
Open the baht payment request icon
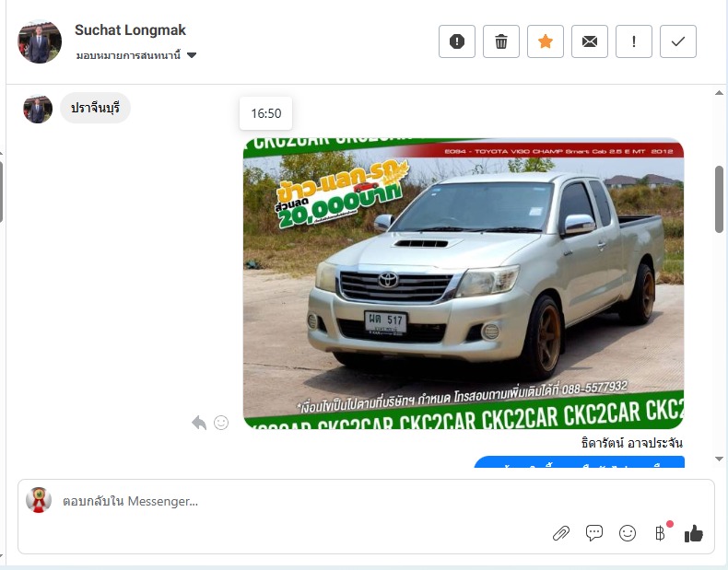point(660,533)
